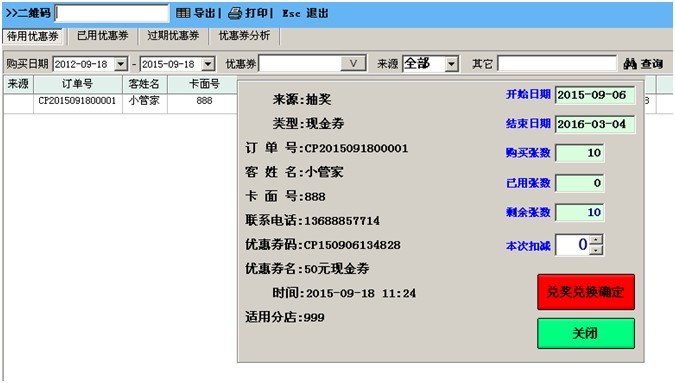Select the 待用优惠券 tab
The width and height of the screenshot is (675, 383).
(x=33, y=36)
